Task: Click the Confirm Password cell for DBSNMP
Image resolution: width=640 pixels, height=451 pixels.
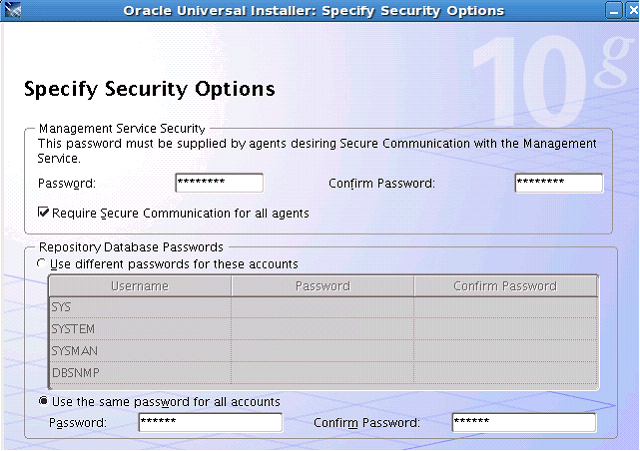Action: (x=505, y=373)
